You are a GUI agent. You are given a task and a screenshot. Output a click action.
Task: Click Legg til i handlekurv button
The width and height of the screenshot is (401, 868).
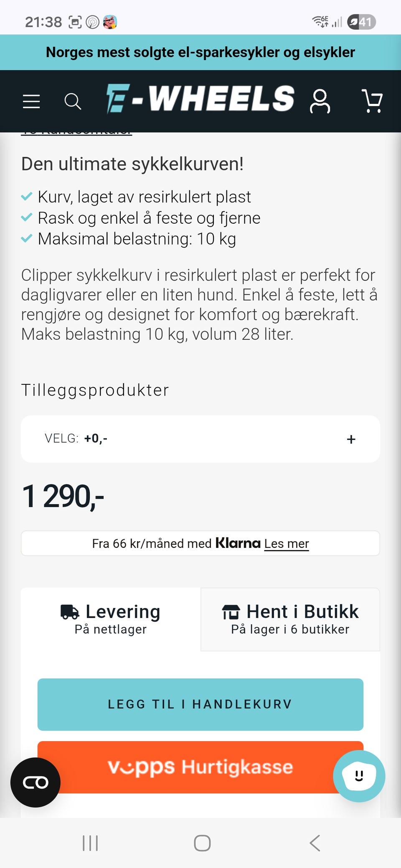click(x=200, y=704)
